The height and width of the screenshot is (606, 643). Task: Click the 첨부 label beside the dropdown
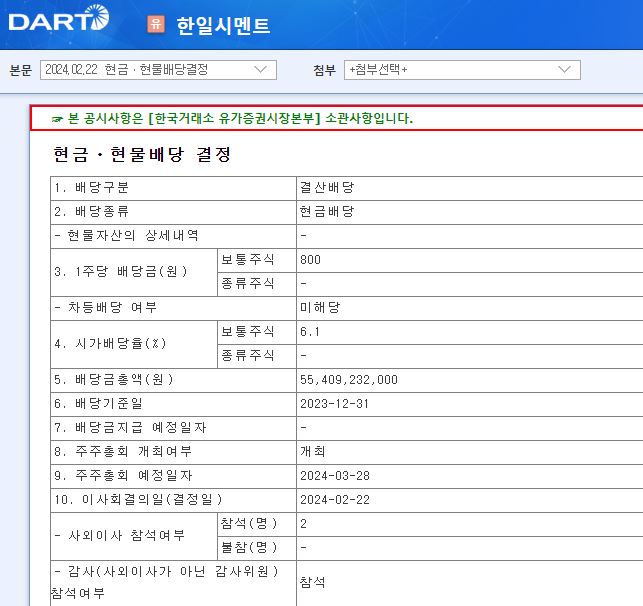point(324,70)
